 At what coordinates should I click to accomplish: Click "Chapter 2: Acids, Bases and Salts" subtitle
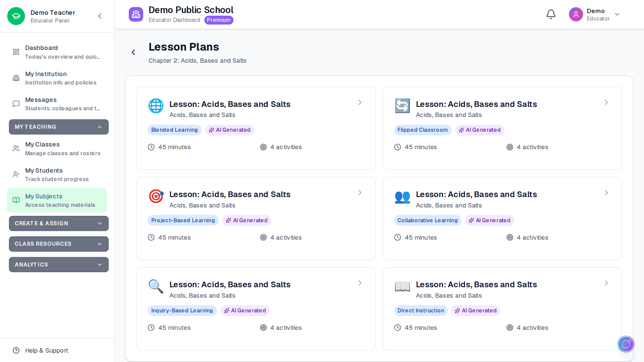(197, 61)
